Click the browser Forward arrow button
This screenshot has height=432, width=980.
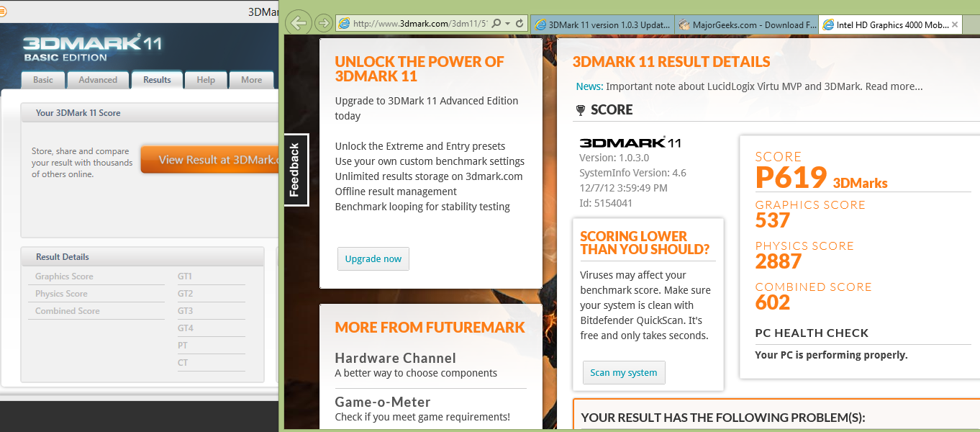pos(324,23)
